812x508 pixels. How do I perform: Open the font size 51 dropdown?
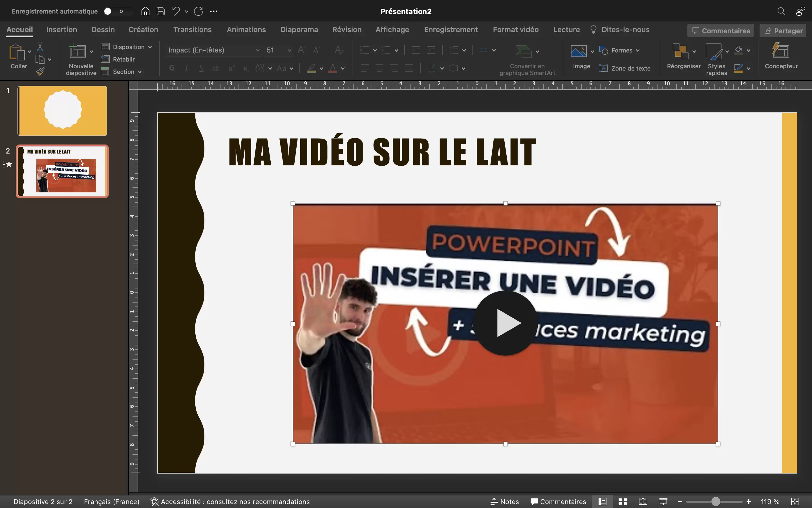(x=289, y=51)
